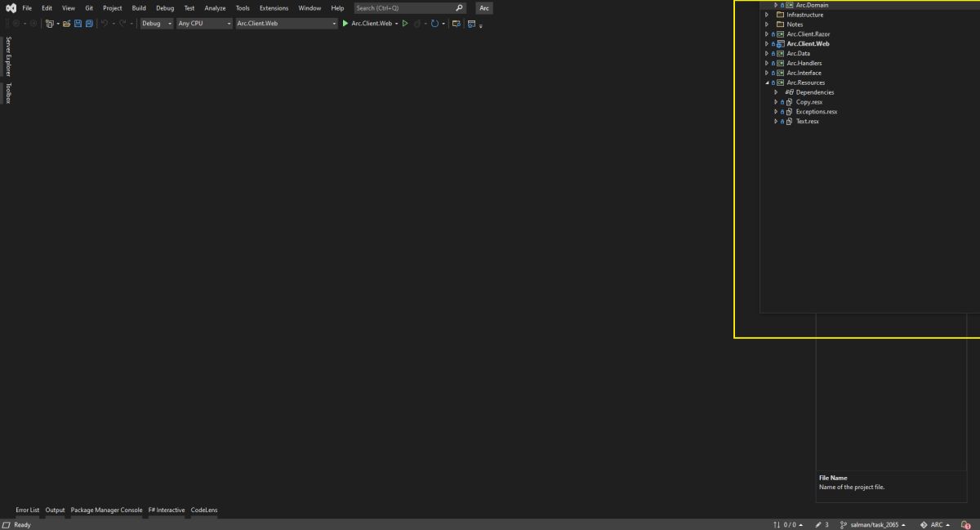Click the Start Arc.Client.Web label

click(x=372, y=24)
